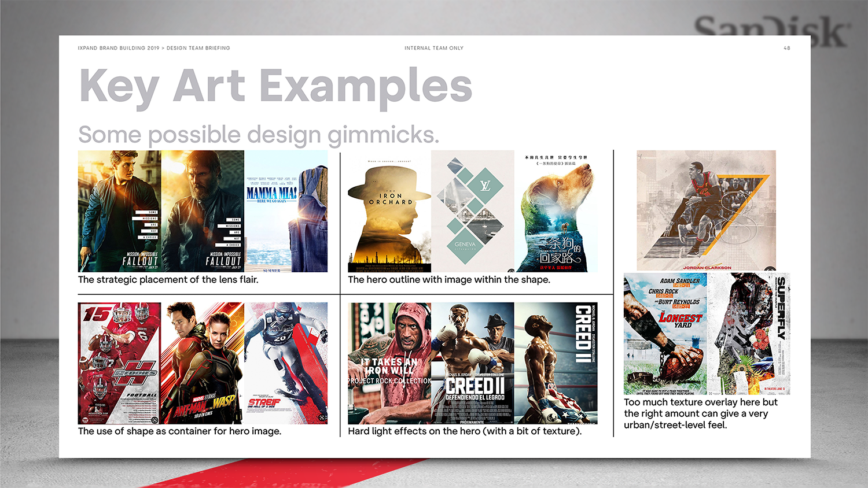
Task: Open the Mamma Mia poster thumbnail
Action: click(x=286, y=211)
